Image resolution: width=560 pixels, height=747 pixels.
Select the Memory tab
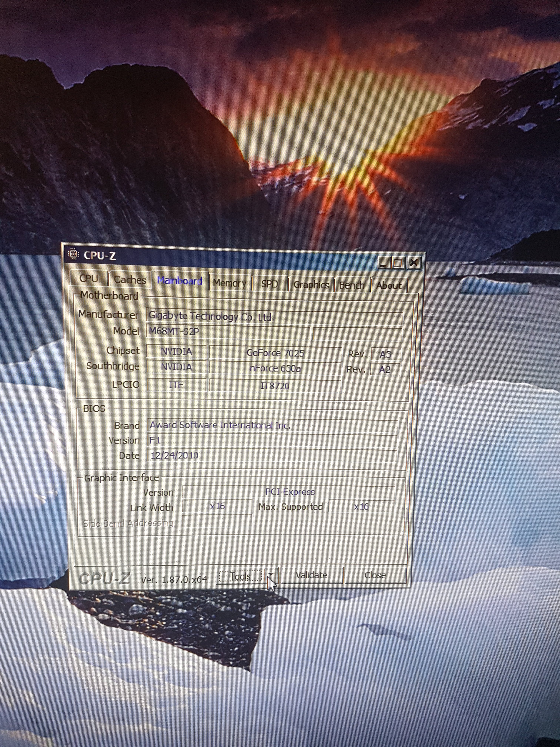[x=230, y=283]
